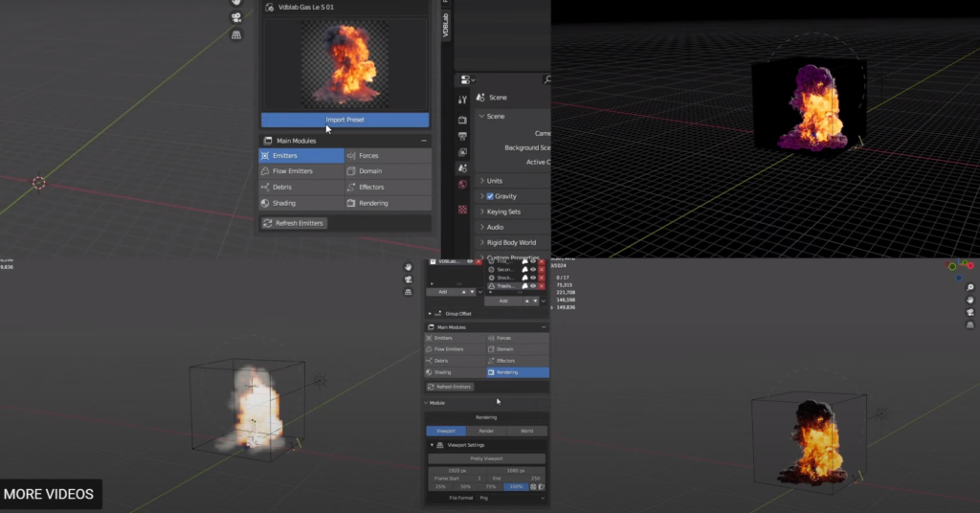Toggle the Gravity checkbox
Image resolution: width=980 pixels, height=513 pixels.
[x=490, y=196]
